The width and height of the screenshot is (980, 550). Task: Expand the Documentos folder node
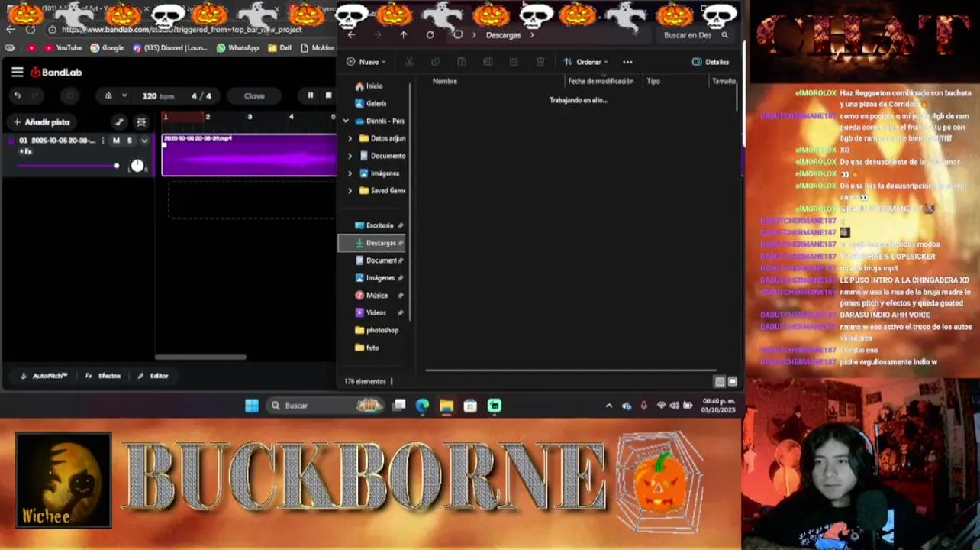350,156
